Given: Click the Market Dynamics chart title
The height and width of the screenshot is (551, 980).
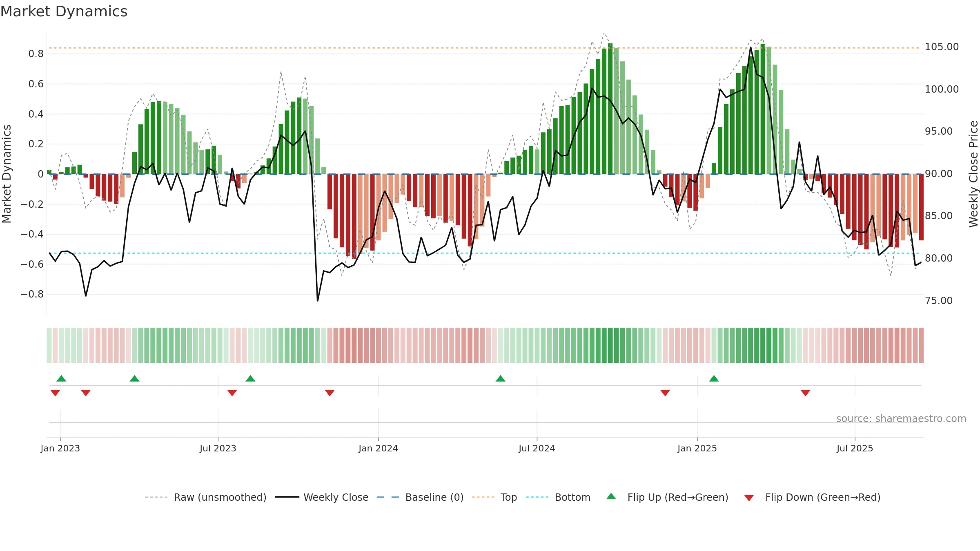Looking at the screenshot, I should tap(64, 11).
